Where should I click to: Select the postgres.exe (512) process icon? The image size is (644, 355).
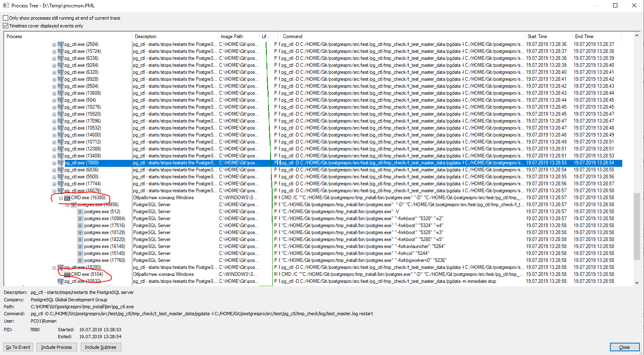click(x=80, y=212)
